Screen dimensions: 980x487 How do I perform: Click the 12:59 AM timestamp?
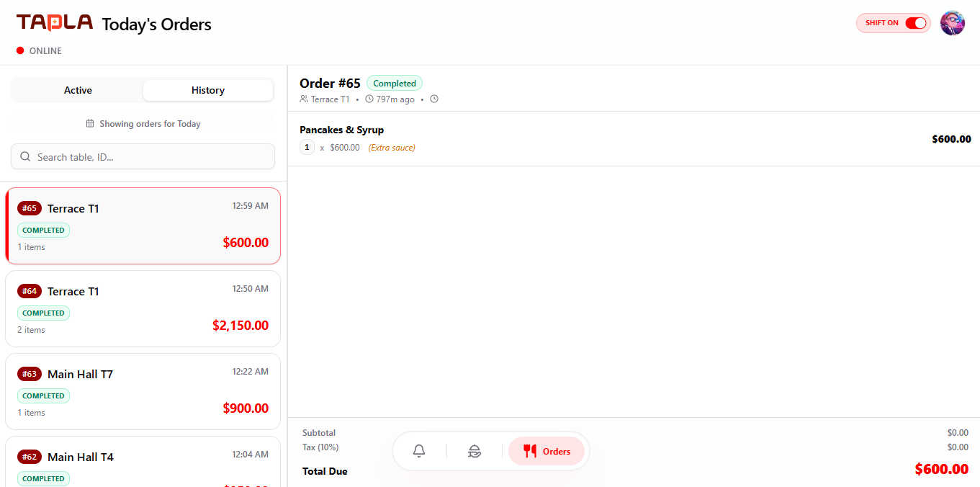click(x=250, y=206)
